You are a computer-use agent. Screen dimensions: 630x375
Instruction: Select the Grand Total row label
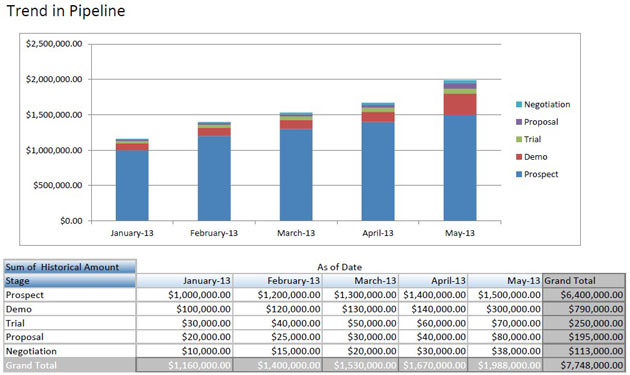click(x=70, y=365)
